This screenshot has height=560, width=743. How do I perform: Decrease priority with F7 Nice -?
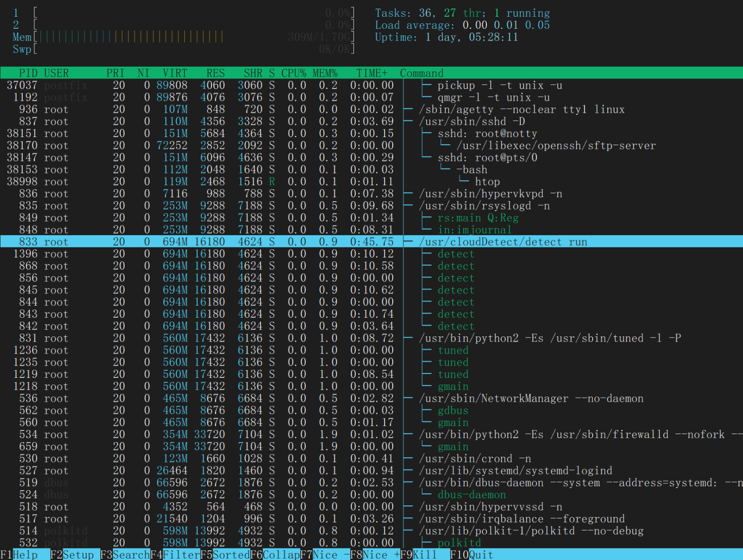click(x=325, y=554)
